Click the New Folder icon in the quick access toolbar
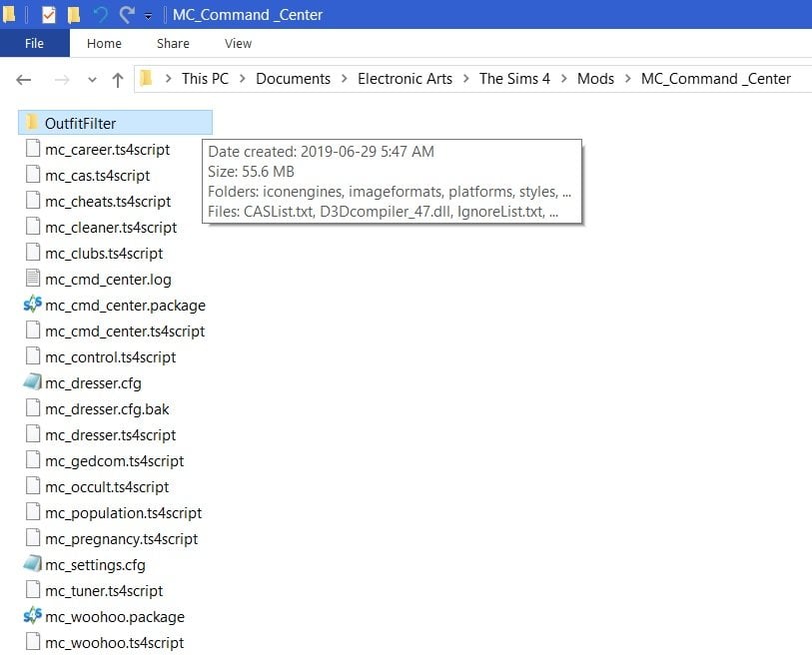812x664 pixels. pyautogui.click(x=74, y=15)
